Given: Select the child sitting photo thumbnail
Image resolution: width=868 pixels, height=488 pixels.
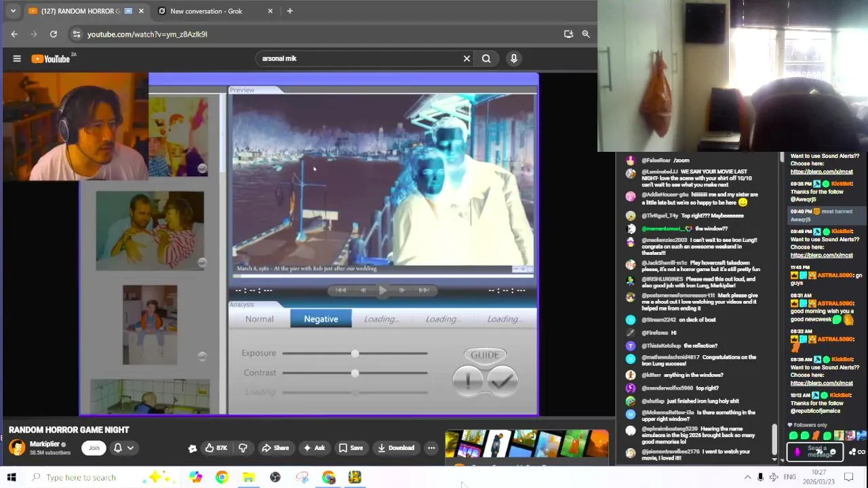Looking at the screenshot, I should 150,325.
